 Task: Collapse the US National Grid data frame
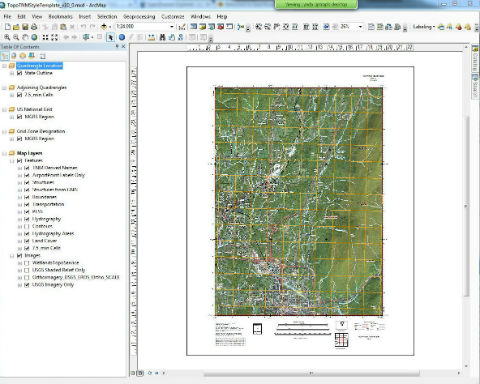click(x=4, y=110)
